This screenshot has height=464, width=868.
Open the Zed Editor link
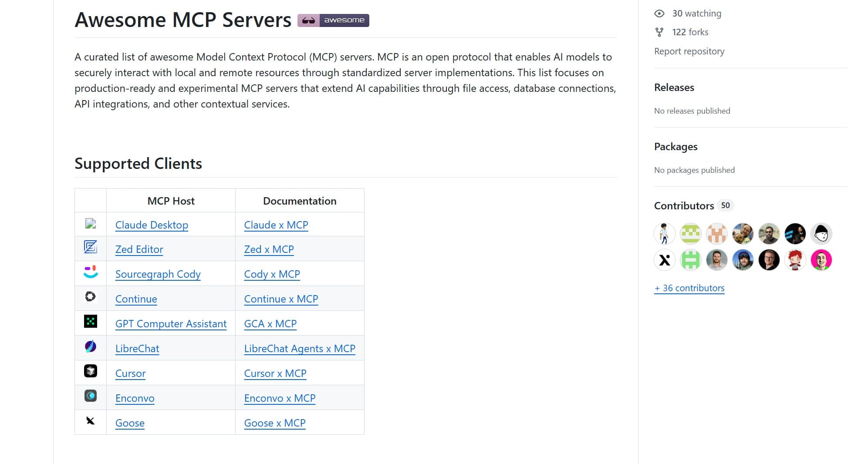(x=139, y=249)
